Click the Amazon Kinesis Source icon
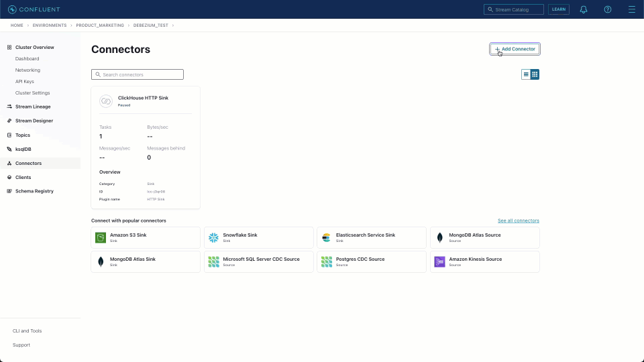 (x=440, y=262)
